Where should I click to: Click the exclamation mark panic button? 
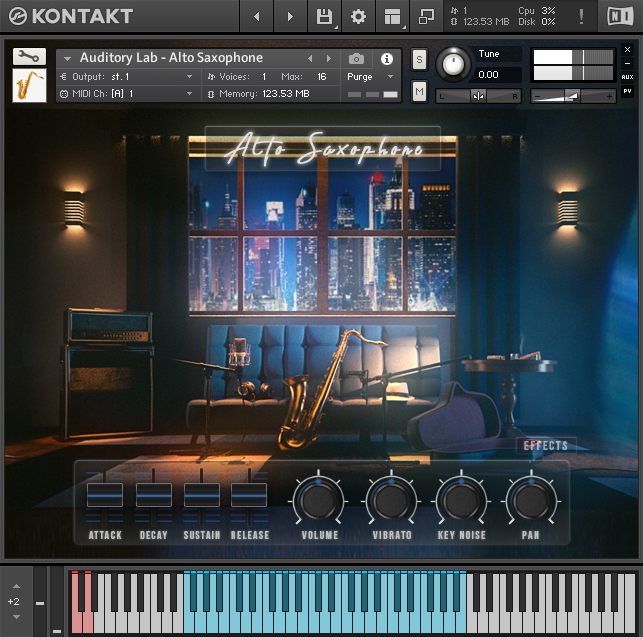click(581, 16)
